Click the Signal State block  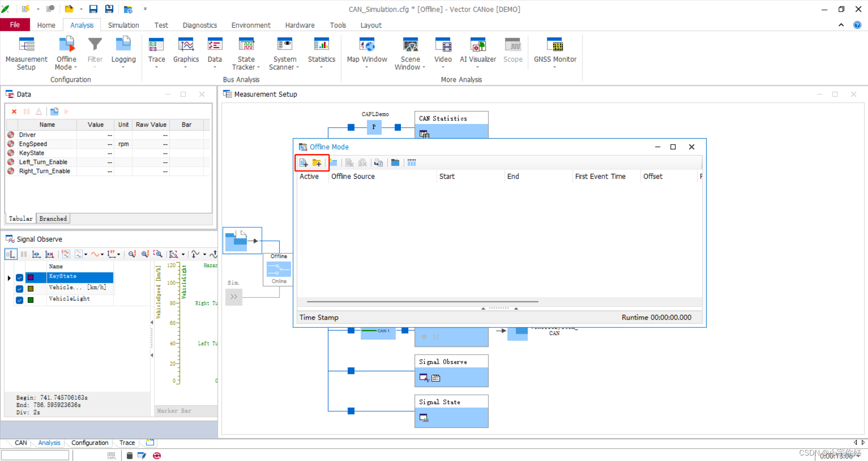(x=451, y=411)
